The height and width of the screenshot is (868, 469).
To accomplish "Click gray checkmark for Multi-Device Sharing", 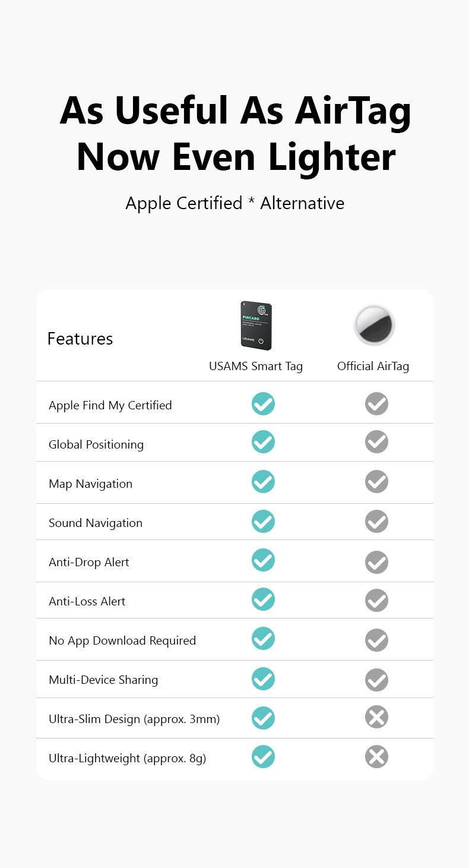I will (376, 679).
